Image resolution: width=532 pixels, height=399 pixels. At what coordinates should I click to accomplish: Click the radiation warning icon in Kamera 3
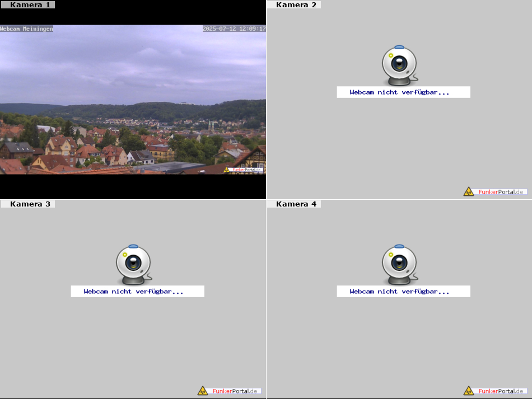point(203,391)
